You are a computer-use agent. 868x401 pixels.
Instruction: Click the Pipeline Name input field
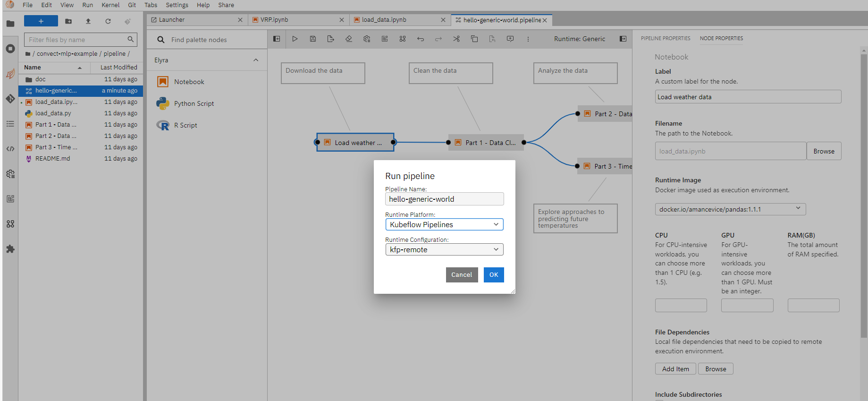pyautogui.click(x=444, y=199)
